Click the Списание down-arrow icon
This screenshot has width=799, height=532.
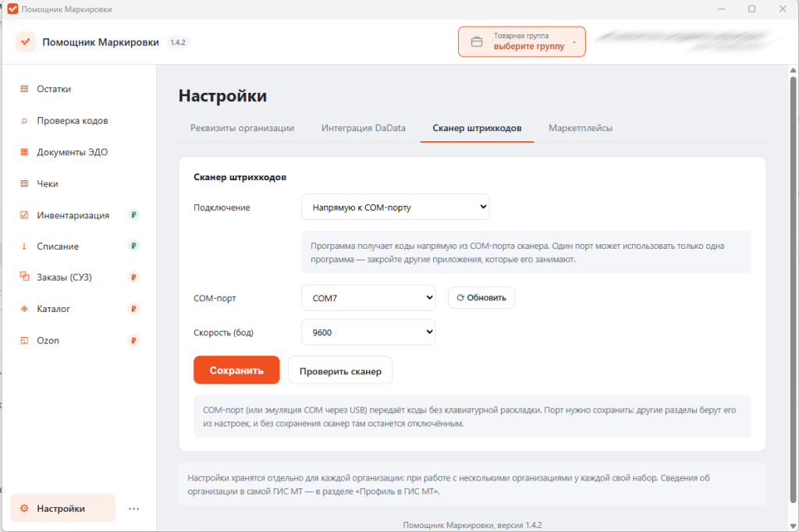coord(24,246)
